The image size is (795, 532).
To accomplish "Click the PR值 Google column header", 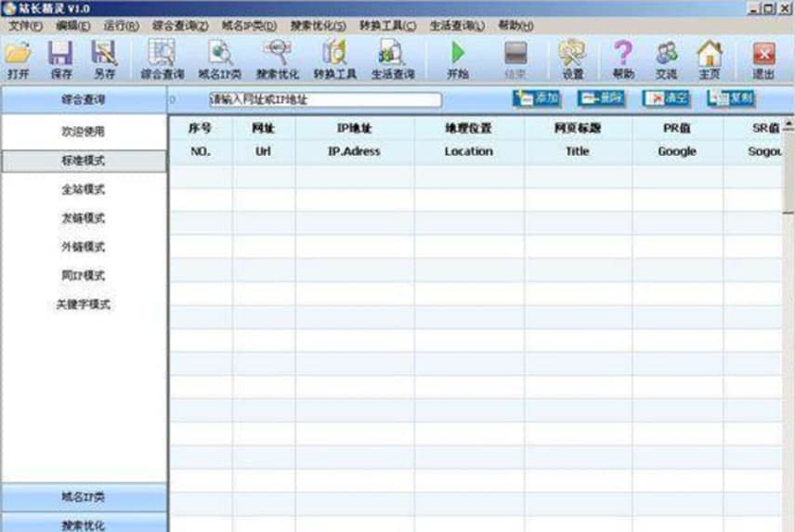I will tap(677, 140).
